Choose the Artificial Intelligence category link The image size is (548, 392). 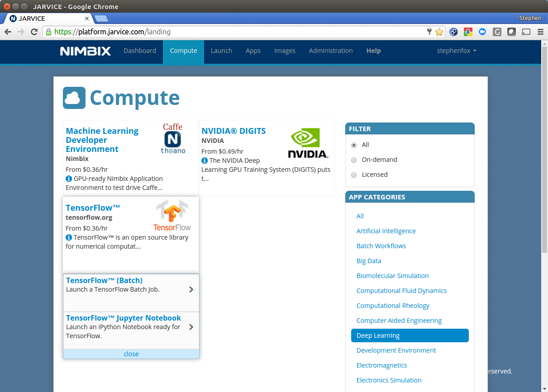[x=386, y=231]
